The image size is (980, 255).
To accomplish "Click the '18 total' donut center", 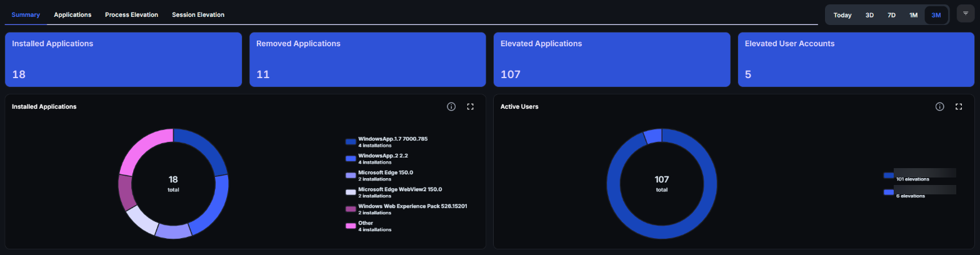I will tap(173, 183).
